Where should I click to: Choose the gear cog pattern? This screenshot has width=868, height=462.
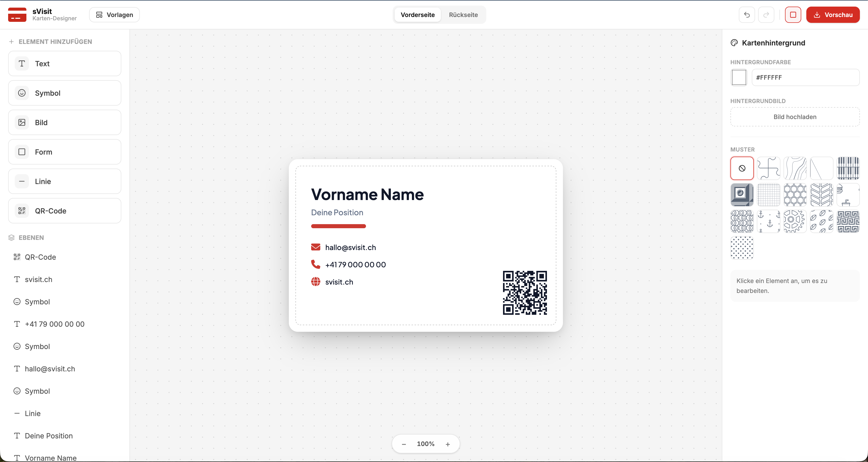(x=795, y=221)
